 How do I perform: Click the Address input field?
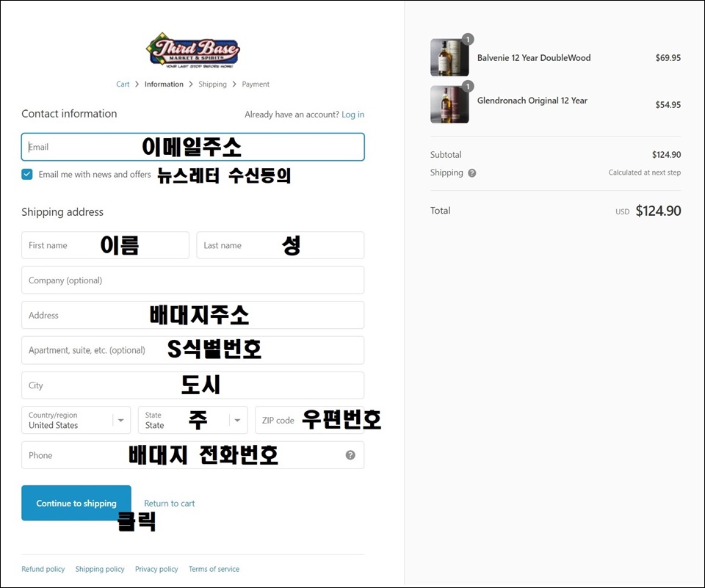click(x=193, y=315)
